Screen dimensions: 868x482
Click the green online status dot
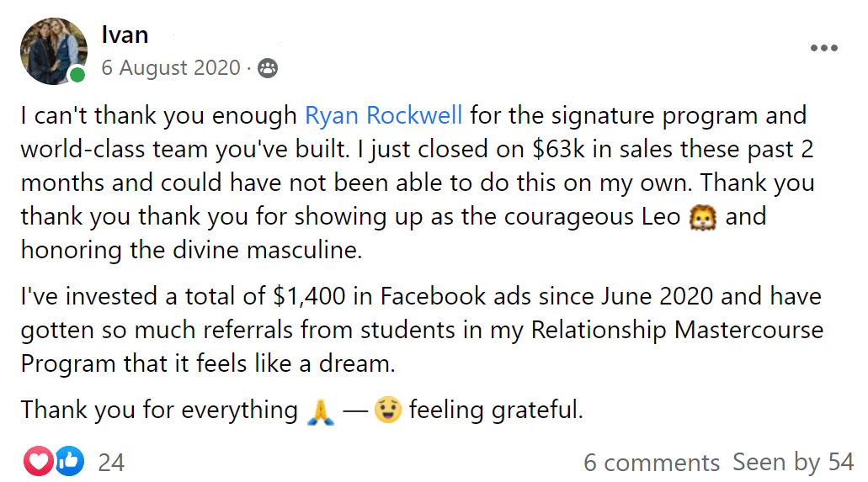tap(77, 76)
